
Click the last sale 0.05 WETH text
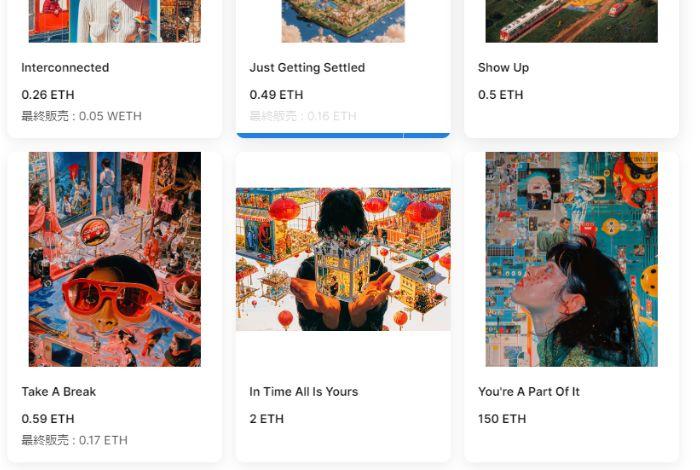click(x=82, y=116)
